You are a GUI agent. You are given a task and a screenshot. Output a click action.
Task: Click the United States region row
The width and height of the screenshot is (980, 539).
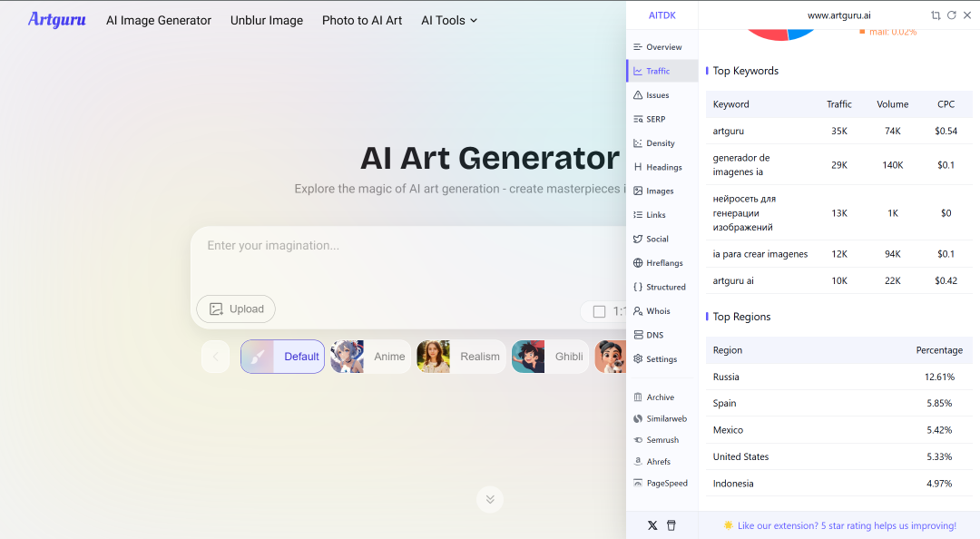[838, 456]
